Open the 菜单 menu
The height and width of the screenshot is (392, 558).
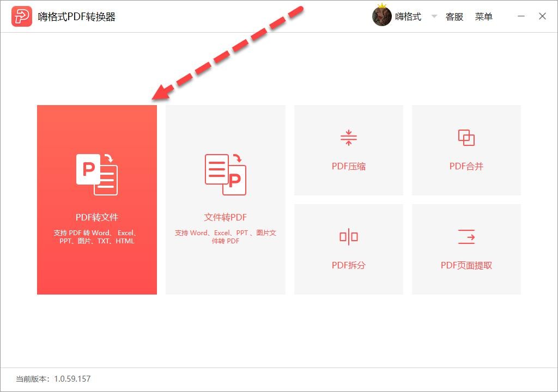tap(484, 17)
